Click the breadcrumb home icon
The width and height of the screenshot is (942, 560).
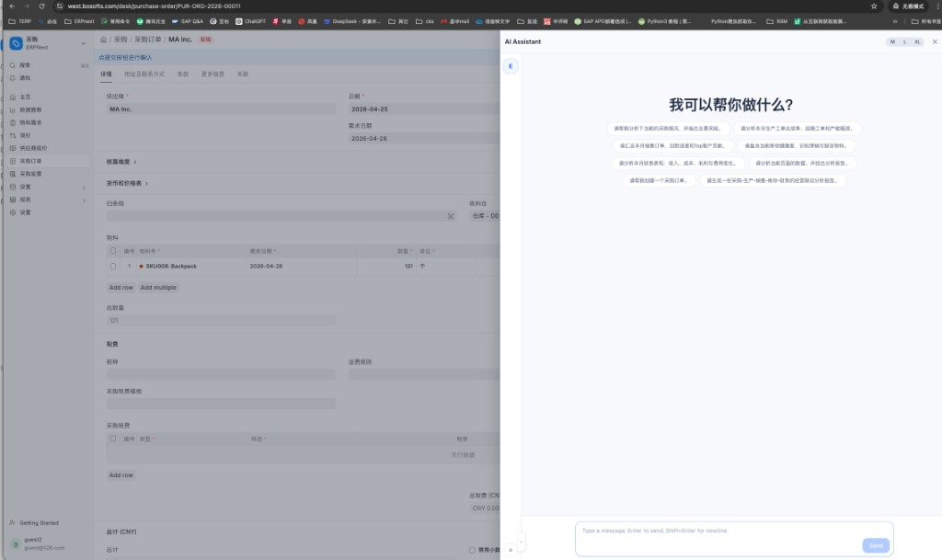click(103, 40)
